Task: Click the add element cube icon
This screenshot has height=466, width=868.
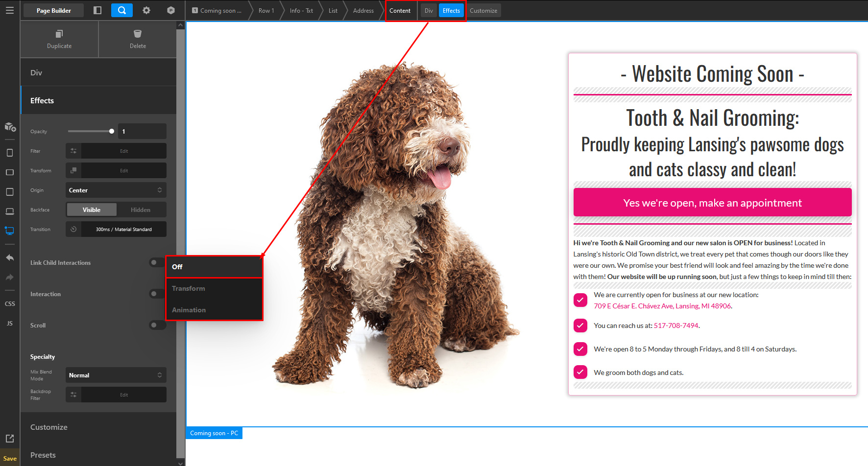Action: point(10,127)
